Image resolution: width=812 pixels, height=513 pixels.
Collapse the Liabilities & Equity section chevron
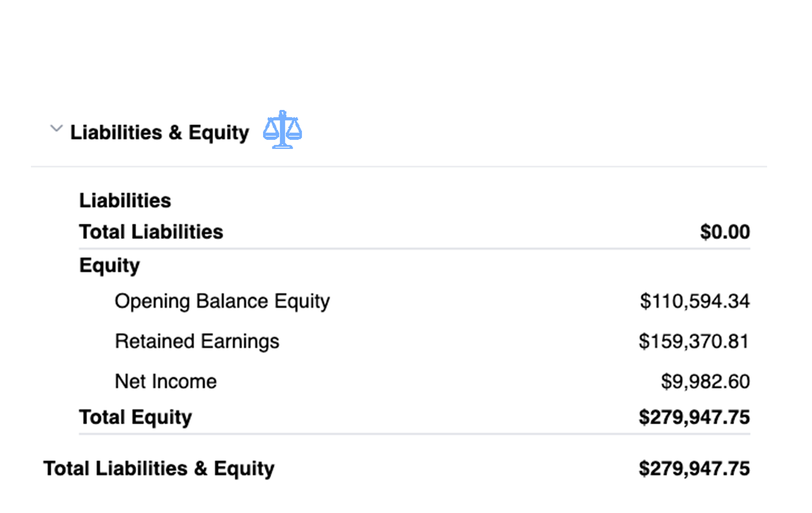(56, 128)
